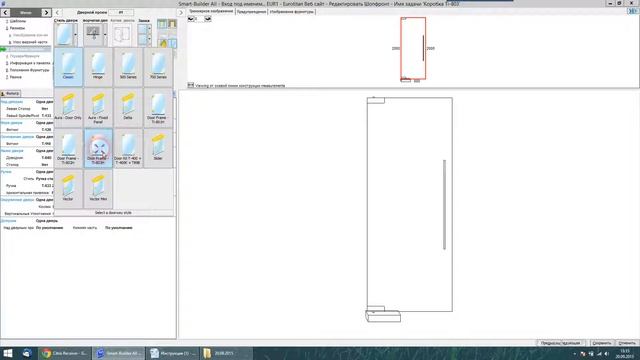Choose the Vector door style

[x=68, y=189]
